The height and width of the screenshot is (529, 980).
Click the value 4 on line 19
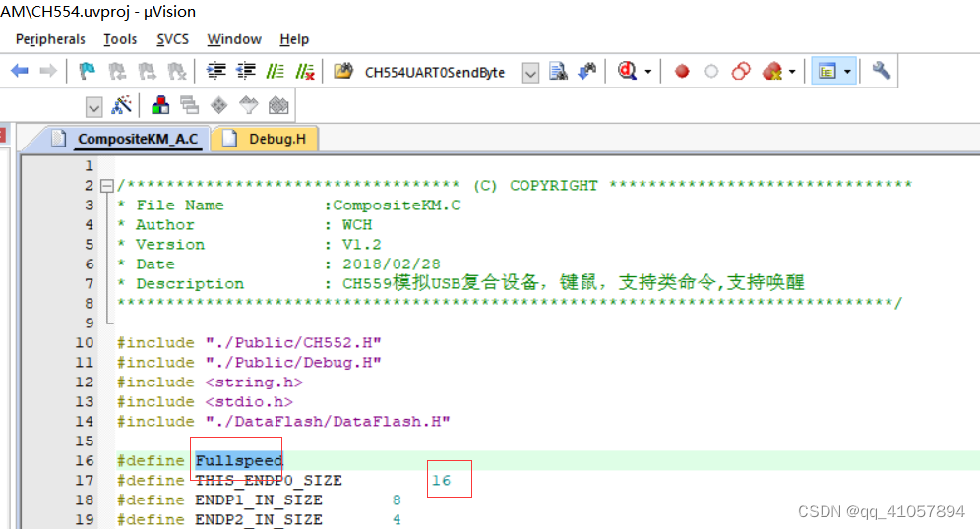(397, 519)
